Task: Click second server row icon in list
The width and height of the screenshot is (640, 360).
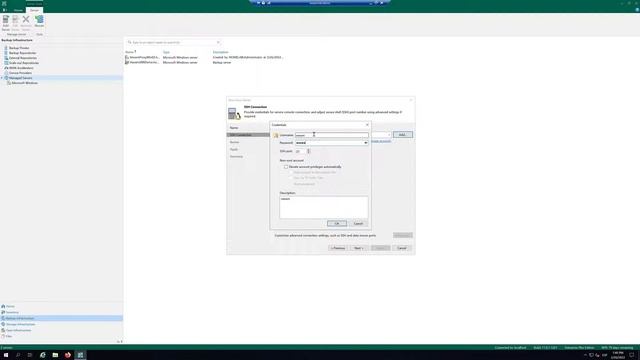Action: [x=127, y=62]
